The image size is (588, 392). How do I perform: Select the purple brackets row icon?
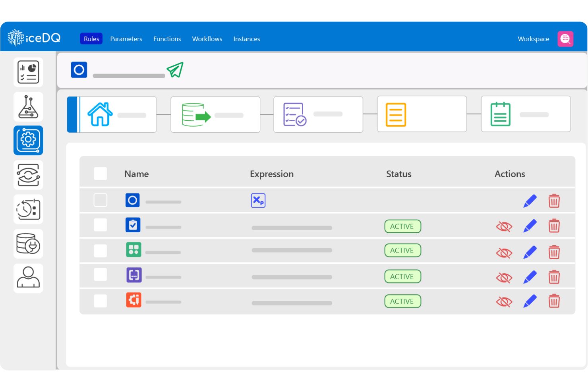pos(134,275)
